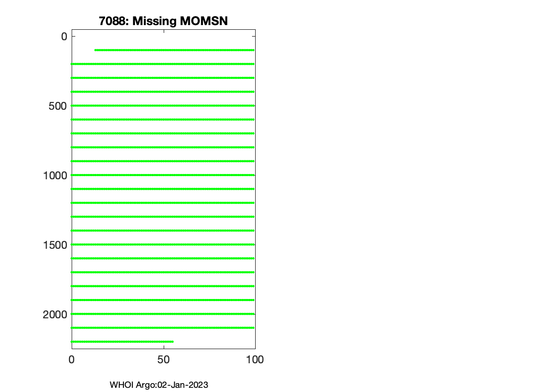Click the shortest green line at the bottom
The width and height of the screenshot is (549, 392).
click(122, 341)
